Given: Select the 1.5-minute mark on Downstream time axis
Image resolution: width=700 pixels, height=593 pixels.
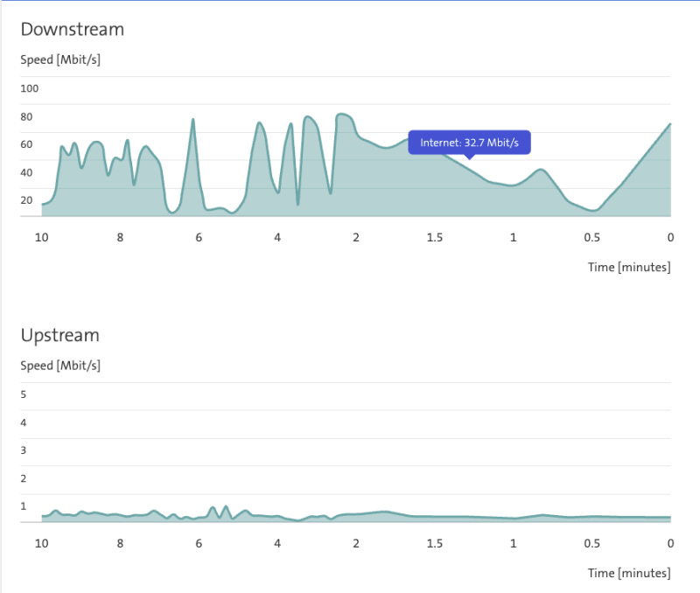Looking at the screenshot, I should coord(434,237).
